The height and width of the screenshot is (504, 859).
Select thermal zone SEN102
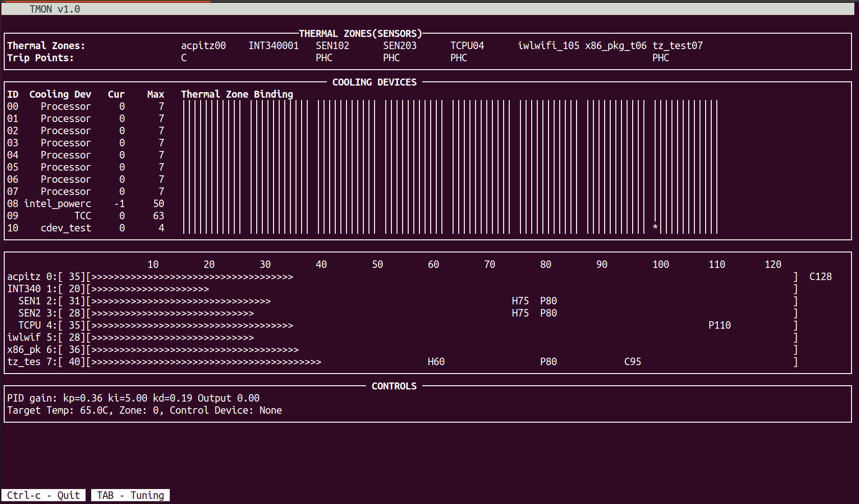coord(332,46)
